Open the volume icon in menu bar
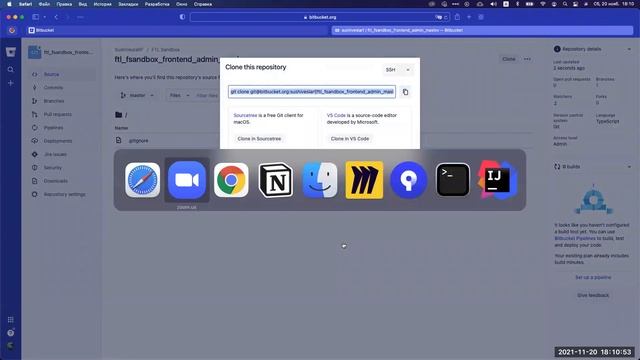Viewport: 640px width, 360px height. pos(493,4)
